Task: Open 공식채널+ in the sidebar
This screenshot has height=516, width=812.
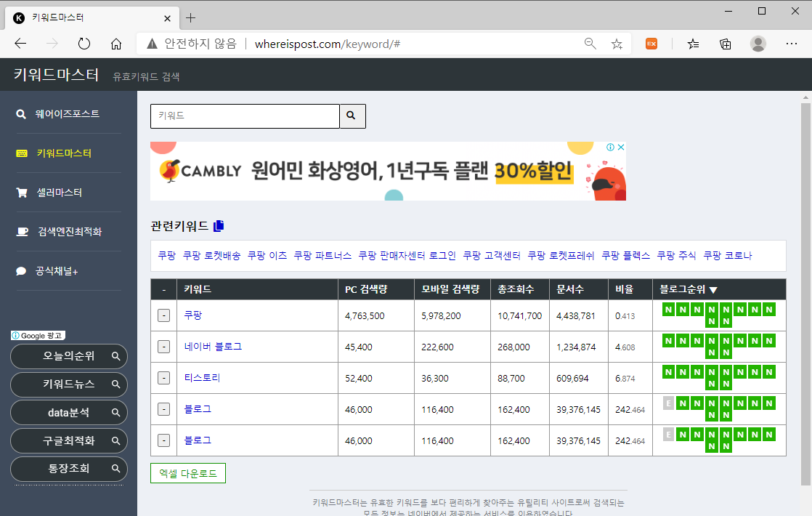Action: 57,271
